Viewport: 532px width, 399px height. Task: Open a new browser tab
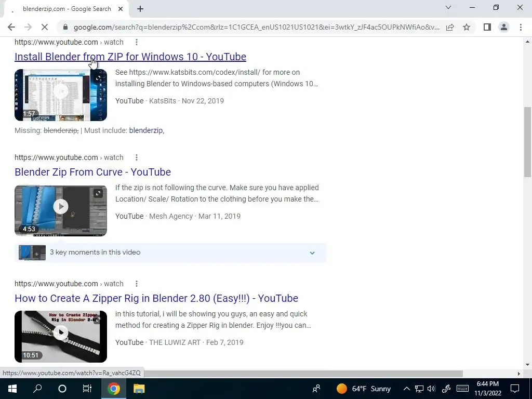(140, 9)
